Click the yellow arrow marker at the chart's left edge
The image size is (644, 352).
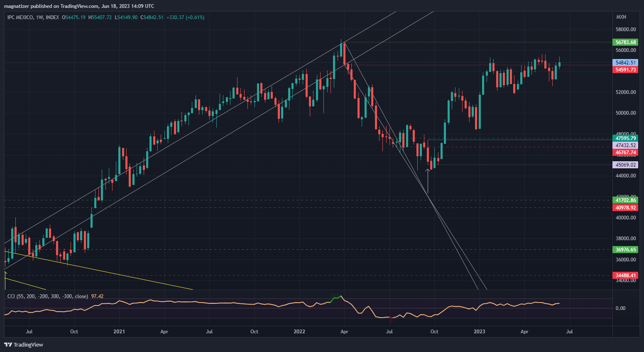5,274
